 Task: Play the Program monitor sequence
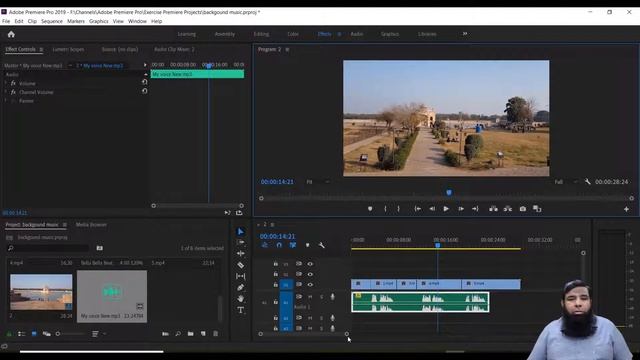point(446,209)
